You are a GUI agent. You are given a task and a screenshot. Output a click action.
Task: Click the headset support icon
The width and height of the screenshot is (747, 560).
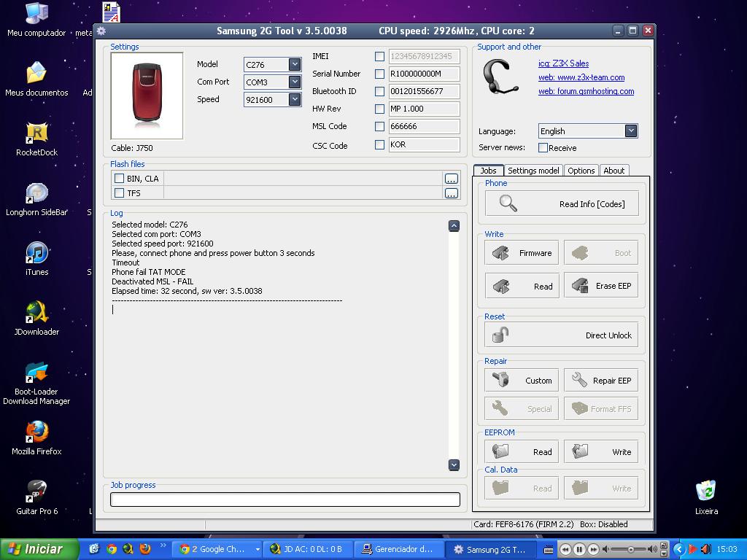pyautogui.click(x=500, y=77)
